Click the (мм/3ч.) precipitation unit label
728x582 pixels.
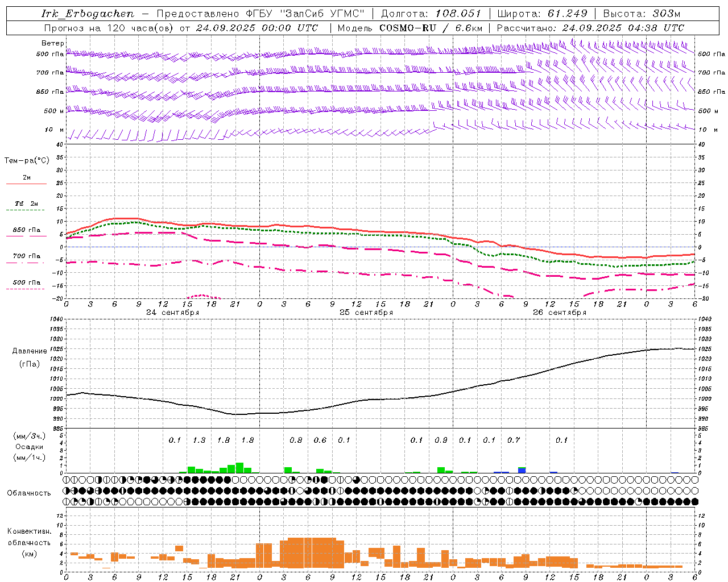pyautogui.click(x=30, y=436)
